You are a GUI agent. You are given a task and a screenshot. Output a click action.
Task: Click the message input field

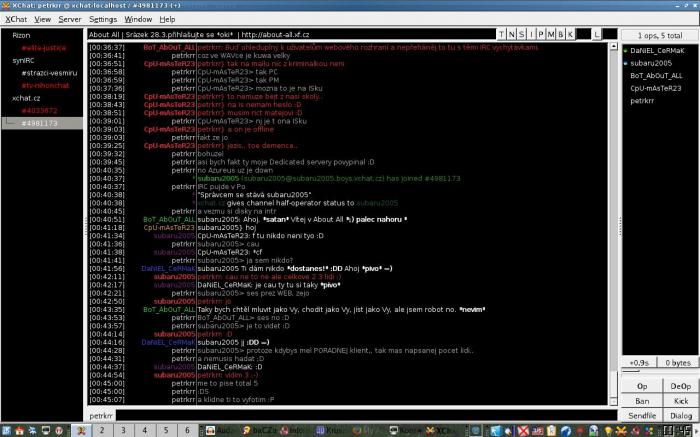point(366,416)
